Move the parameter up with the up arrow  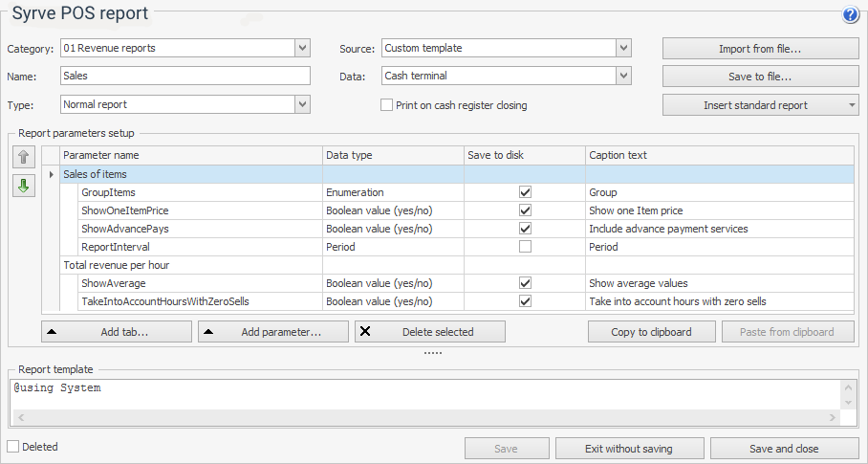(24, 158)
